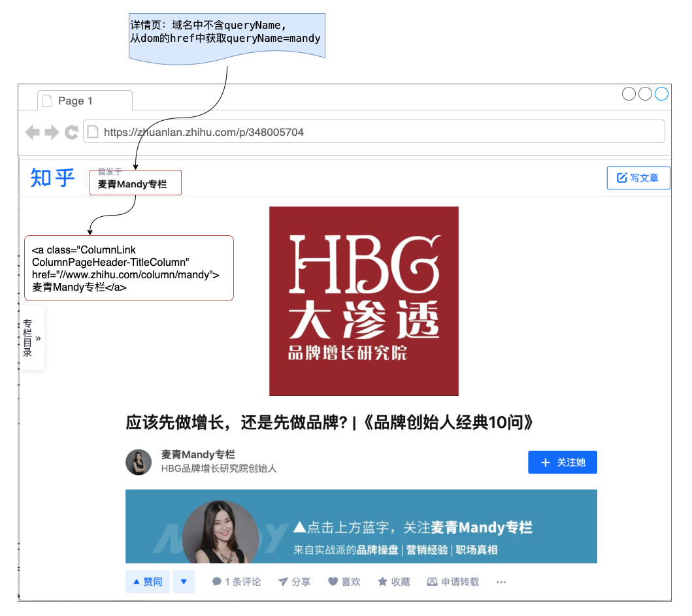Click the like heart (喜欢) icon
Viewport: 692px width, 616px height.
point(333,582)
